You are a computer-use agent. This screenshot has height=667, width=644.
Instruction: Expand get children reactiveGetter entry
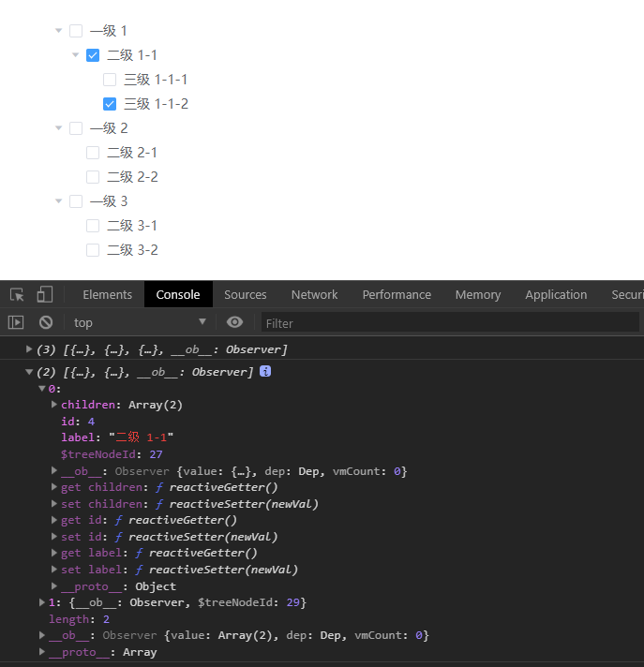(x=54, y=486)
